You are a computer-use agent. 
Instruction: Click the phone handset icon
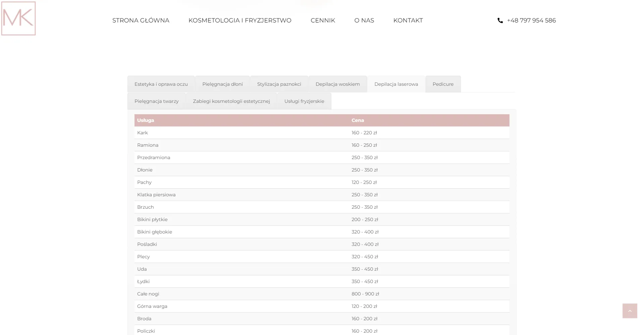click(500, 20)
